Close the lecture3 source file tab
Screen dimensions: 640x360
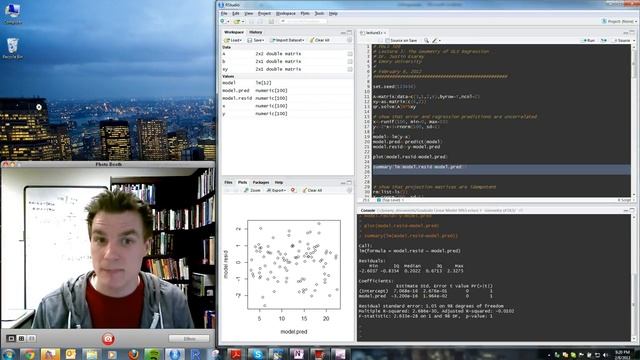[384, 33]
